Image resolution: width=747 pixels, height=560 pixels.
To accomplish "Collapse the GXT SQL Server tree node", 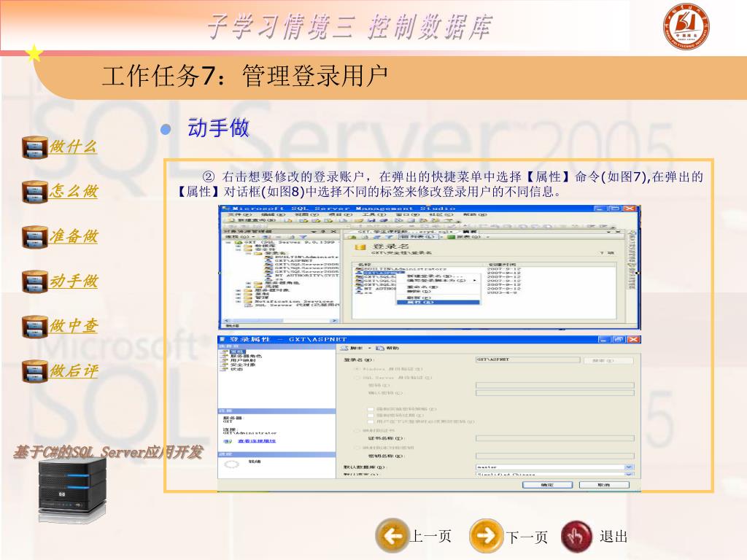I will pyautogui.click(x=228, y=242).
